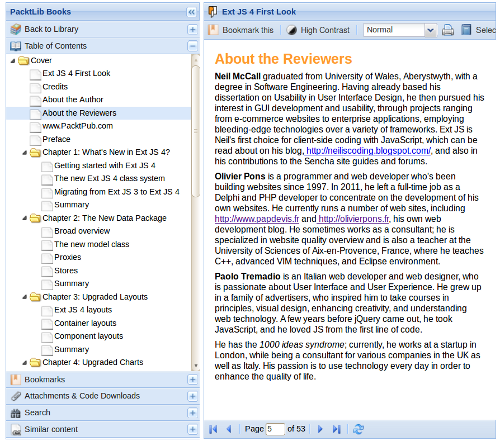
Task: Open Chapter 1 Summary entry
Action: [72, 205]
